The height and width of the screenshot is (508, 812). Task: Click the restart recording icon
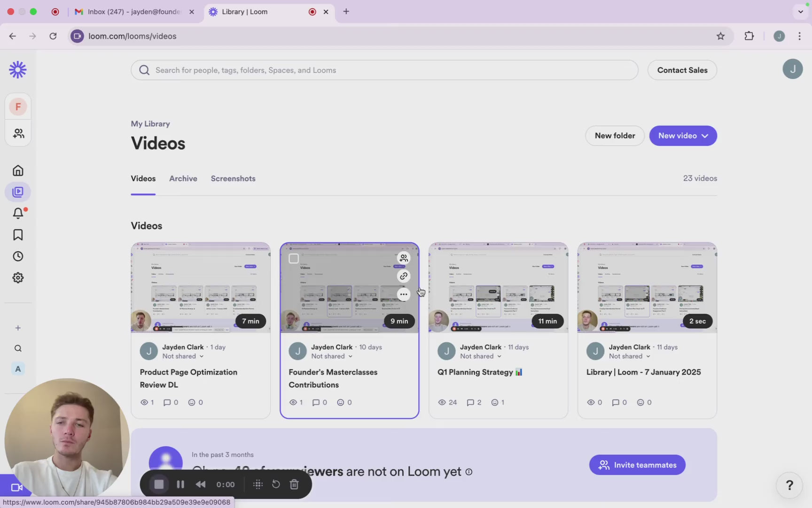[276, 484]
